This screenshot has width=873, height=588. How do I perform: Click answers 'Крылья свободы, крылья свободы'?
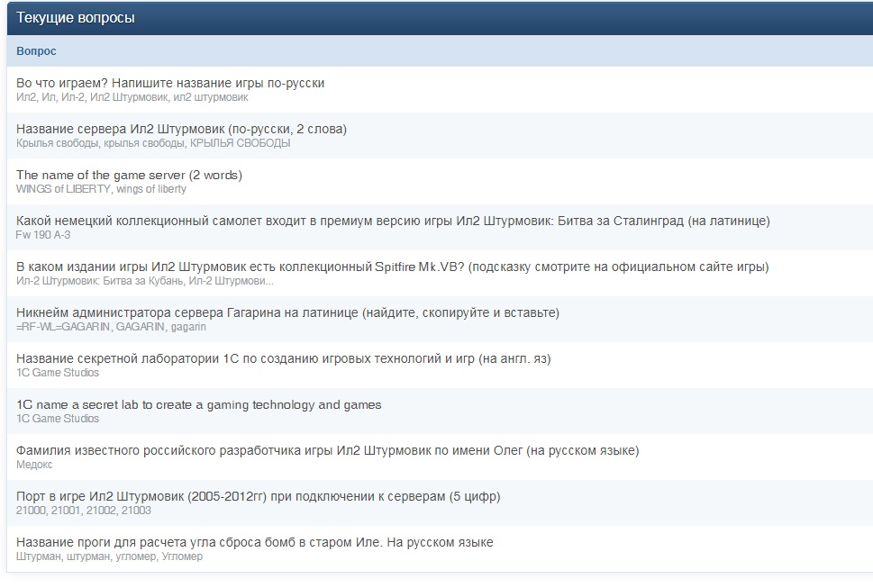153,143
